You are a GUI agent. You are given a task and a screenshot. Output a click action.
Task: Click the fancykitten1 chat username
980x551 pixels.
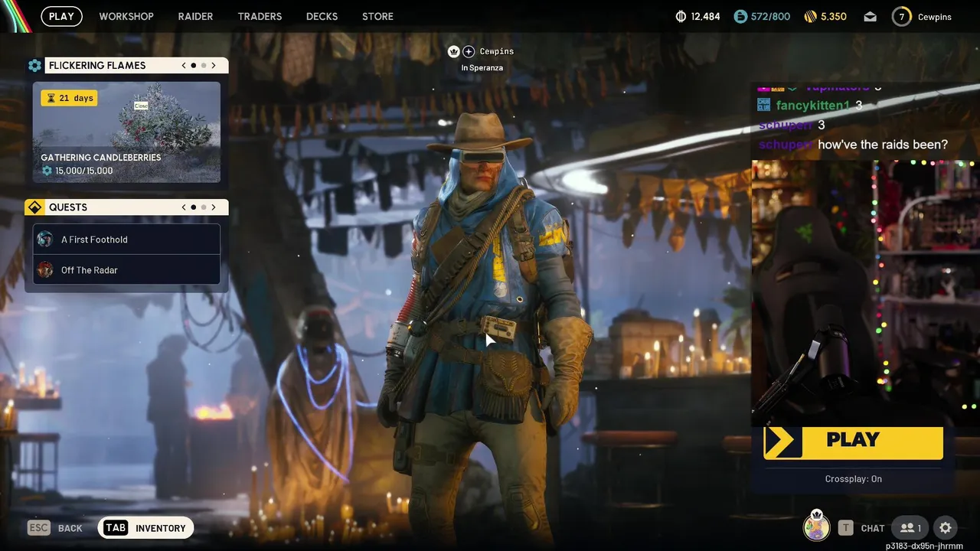[x=812, y=106]
